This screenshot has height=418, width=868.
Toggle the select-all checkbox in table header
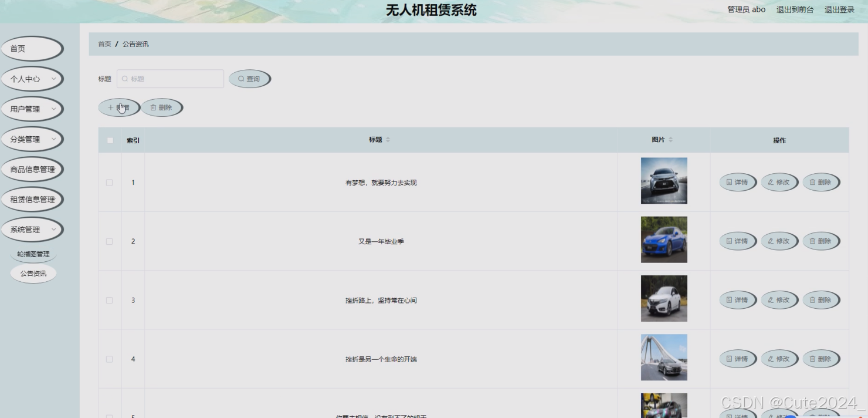click(x=110, y=140)
